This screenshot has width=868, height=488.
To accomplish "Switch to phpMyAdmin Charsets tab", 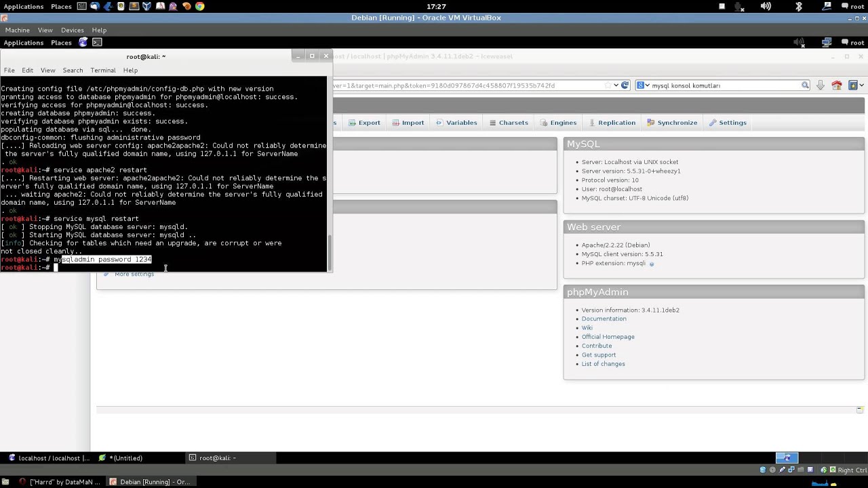I will tap(508, 123).
